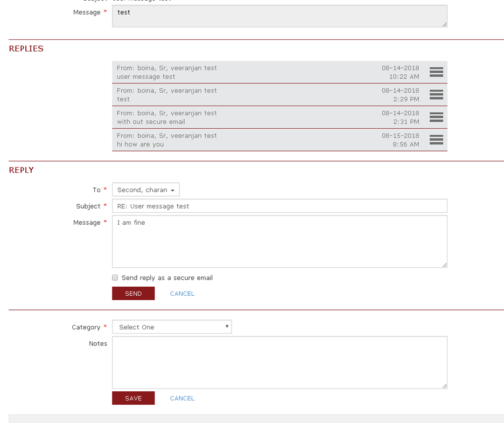The height and width of the screenshot is (423, 504).
Task: Click resize handle of Notes text area
Action: (444, 386)
